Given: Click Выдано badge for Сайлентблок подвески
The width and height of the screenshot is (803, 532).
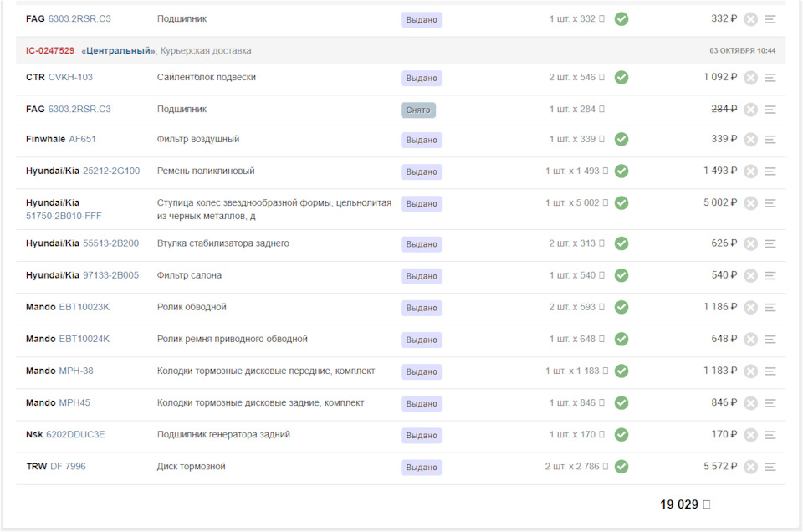Looking at the screenshot, I should pyautogui.click(x=422, y=79).
